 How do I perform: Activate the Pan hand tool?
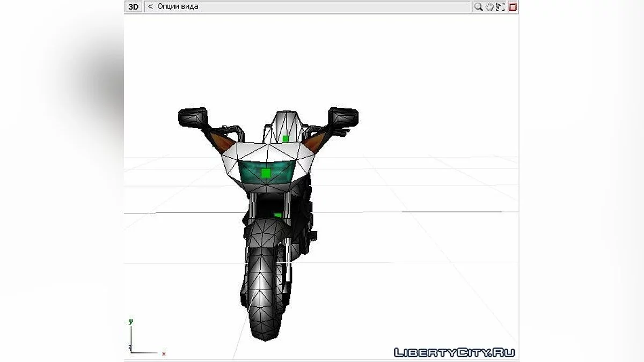[489, 6]
